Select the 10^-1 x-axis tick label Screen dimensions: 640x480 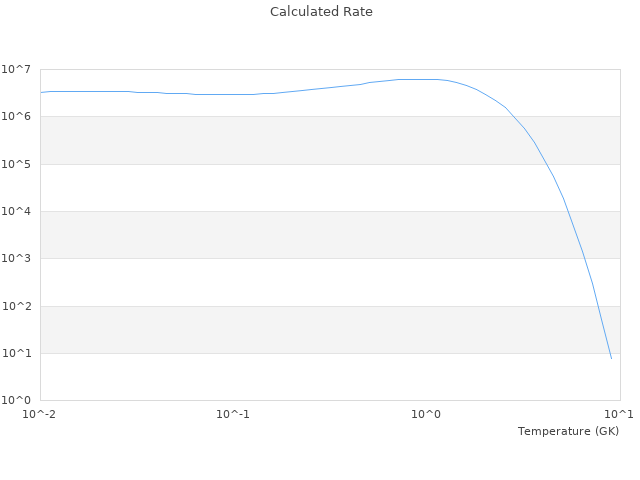pos(233,414)
